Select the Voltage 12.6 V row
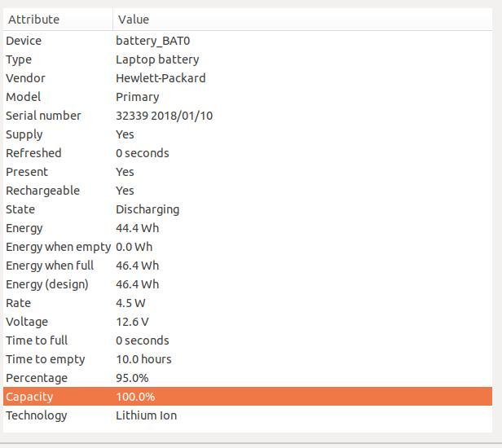The width and height of the screenshot is (502, 448). pos(248,322)
